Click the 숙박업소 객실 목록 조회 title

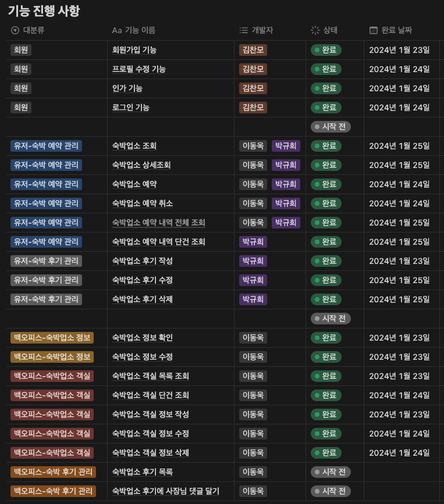pyautogui.click(x=150, y=376)
